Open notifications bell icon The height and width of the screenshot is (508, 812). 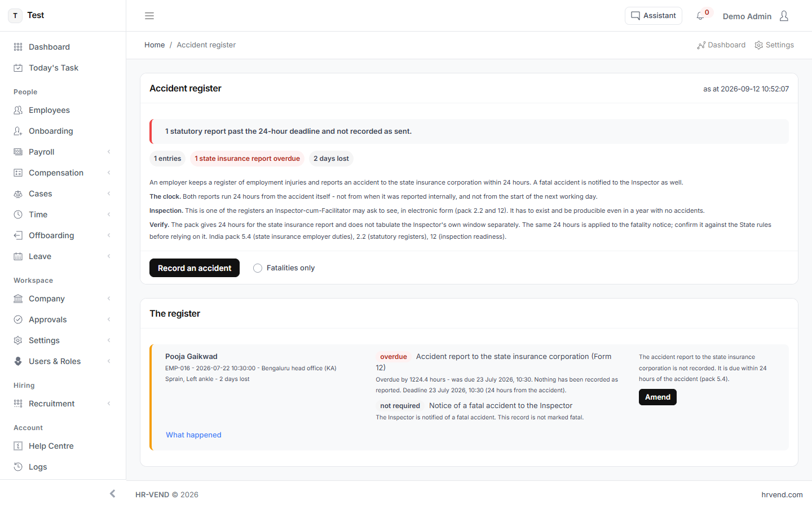[700, 16]
